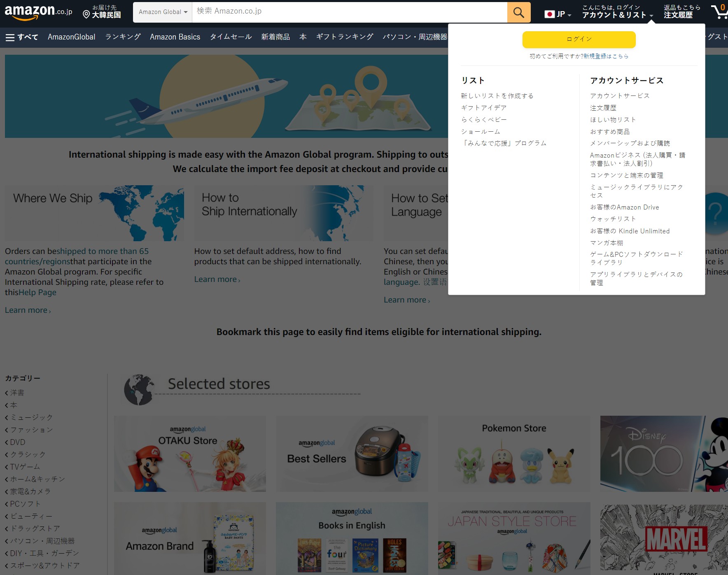Open the Japan Style Store tile
728x575 pixels.
pyautogui.click(x=514, y=538)
